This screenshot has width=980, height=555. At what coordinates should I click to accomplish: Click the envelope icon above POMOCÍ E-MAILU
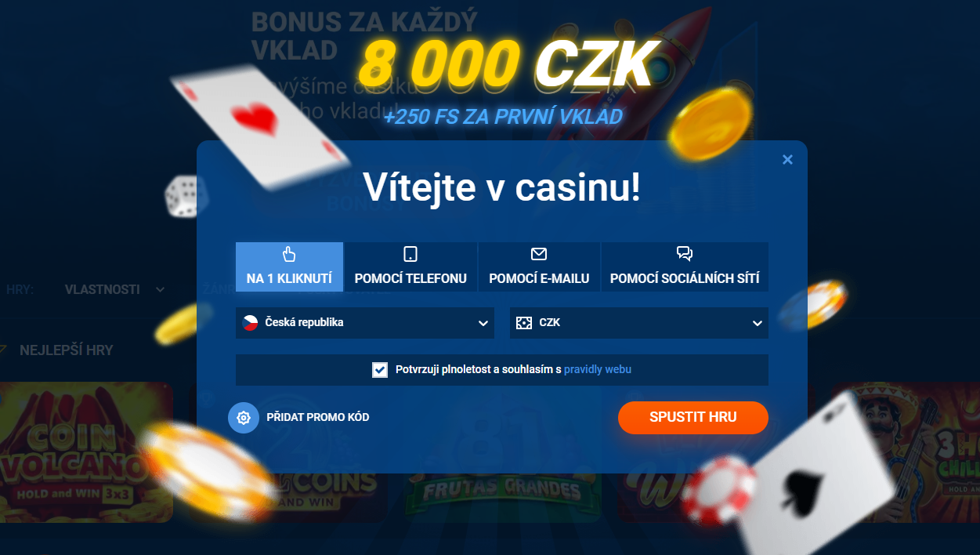pyautogui.click(x=539, y=254)
